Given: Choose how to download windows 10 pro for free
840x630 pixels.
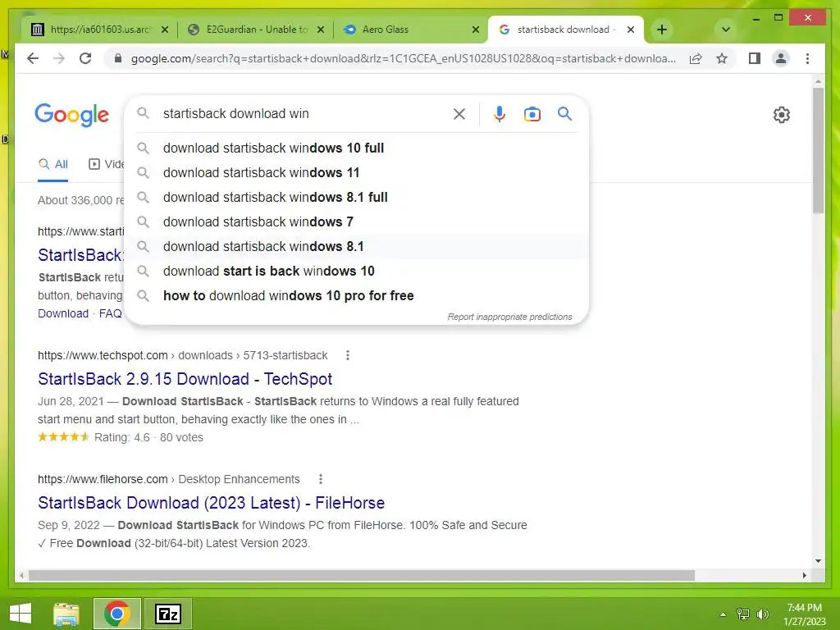Looking at the screenshot, I should click(356, 295).
